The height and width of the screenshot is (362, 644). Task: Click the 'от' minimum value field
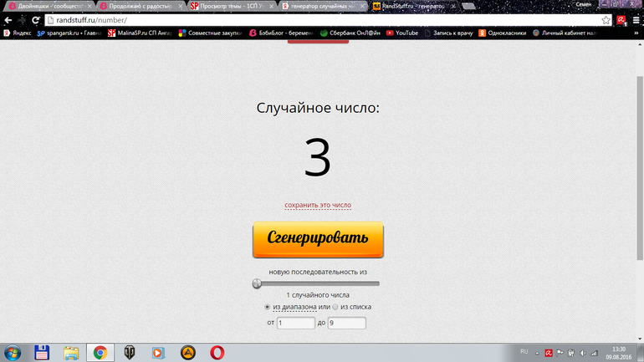(x=295, y=323)
